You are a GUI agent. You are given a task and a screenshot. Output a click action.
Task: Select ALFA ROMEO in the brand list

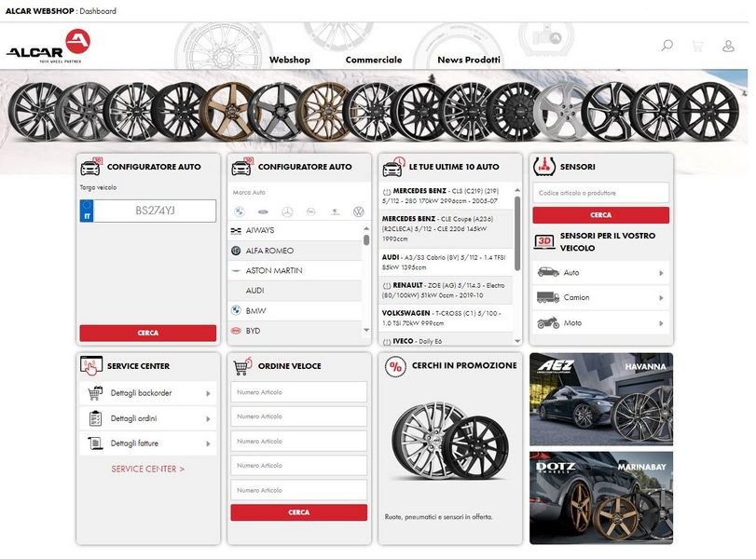coord(296,251)
